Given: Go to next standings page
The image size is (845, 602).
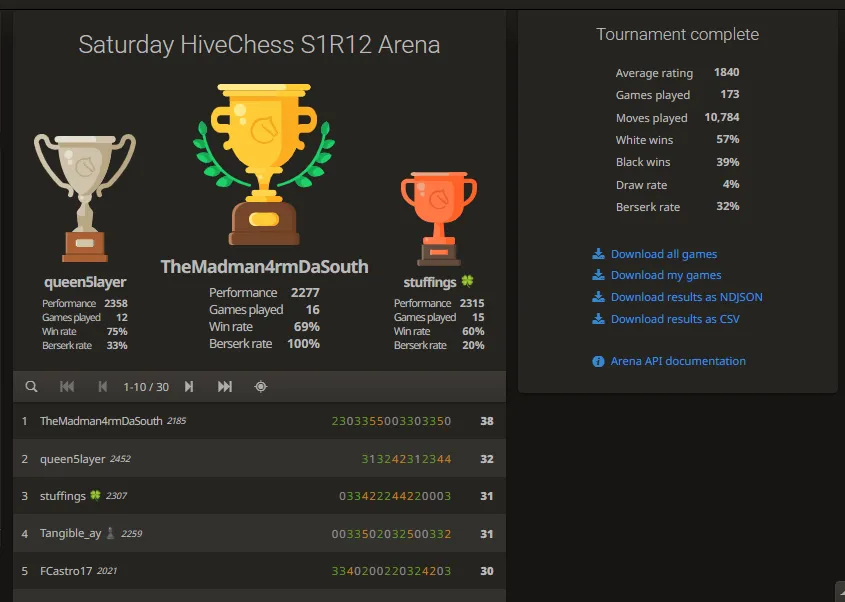Looking at the screenshot, I should [189, 386].
